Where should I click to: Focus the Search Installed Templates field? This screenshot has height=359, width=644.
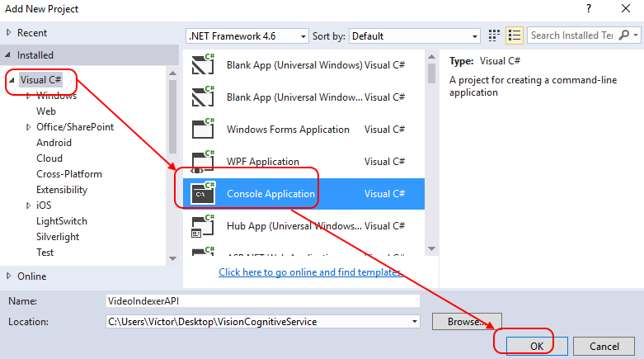573,35
